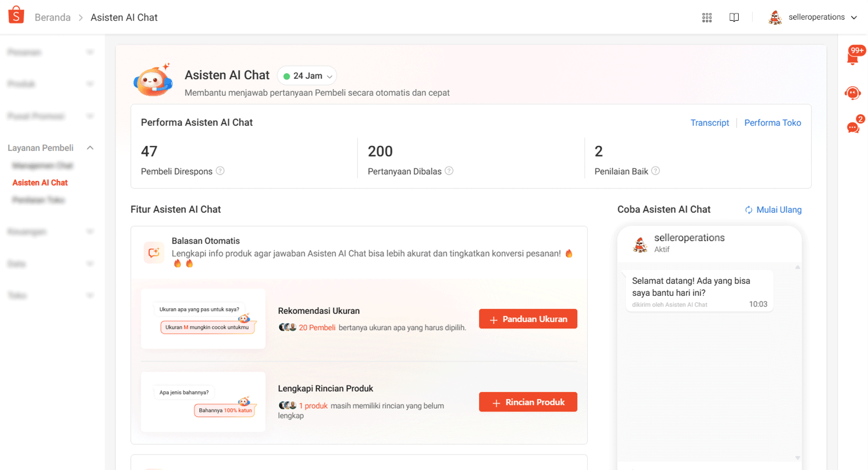Click Mulai Ulang to restart chat
Screen dimensions: 868x470
point(779,210)
